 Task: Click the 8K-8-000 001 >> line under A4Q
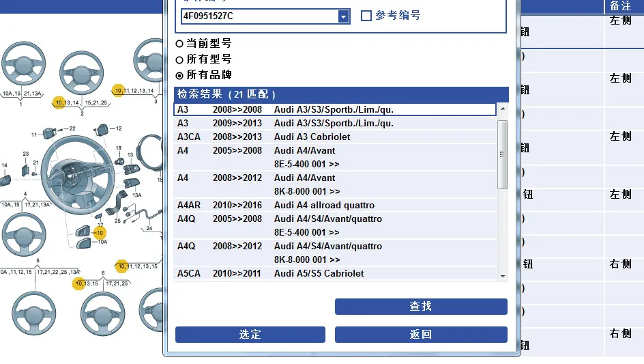[x=307, y=260]
